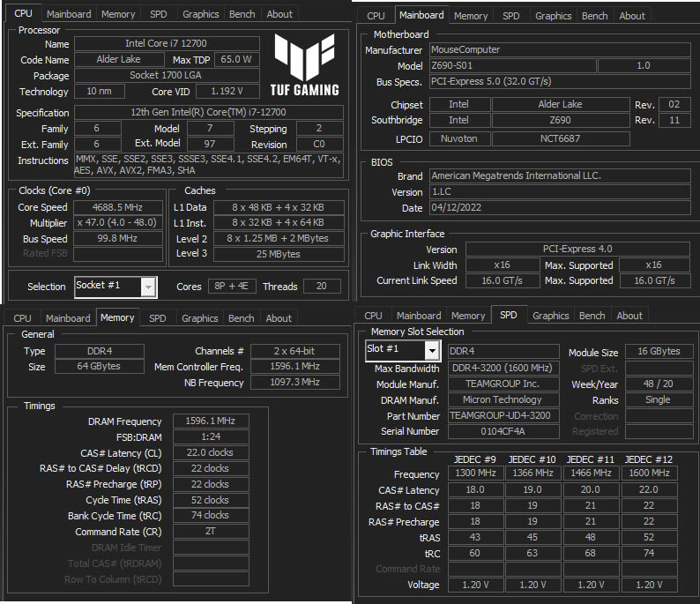
Task: Select Graphics tab in SPD window
Action: click(550, 316)
